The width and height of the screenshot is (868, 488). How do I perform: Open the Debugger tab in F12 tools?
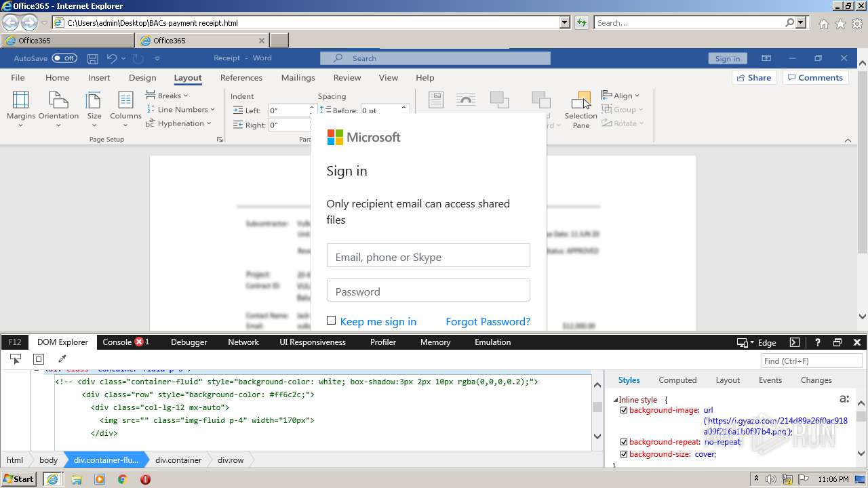189,342
